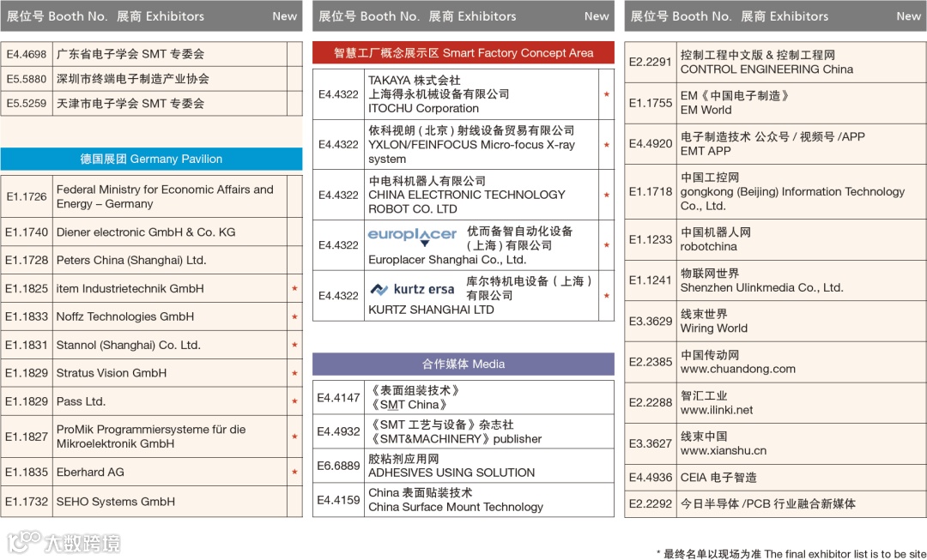Image resolution: width=927 pixels, height=560 pixels.
Task: Click booth number E4.4698
Action: pyautogui.click(x=27, y=54)
